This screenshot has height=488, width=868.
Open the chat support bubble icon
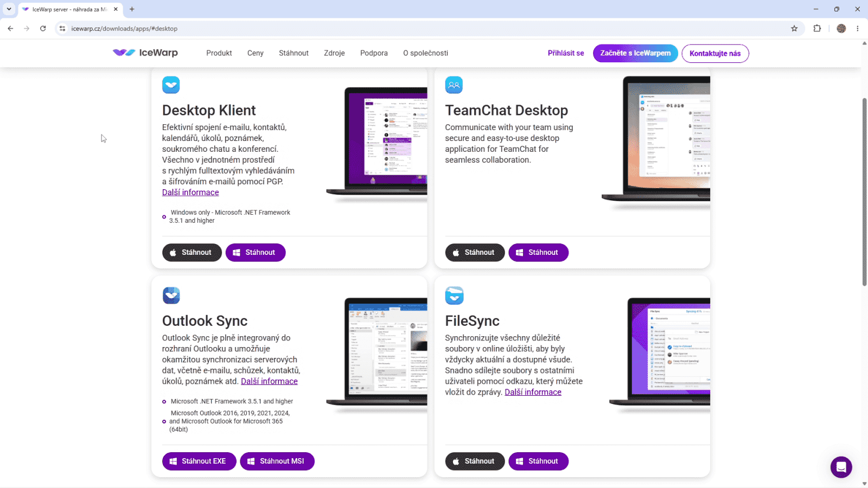(841, 467)
